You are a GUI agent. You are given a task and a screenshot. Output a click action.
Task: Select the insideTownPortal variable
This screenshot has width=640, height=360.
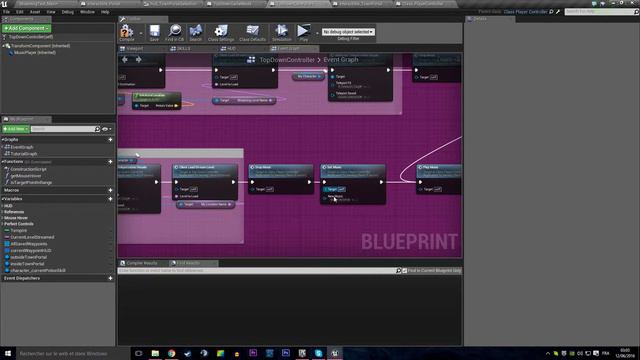pyautogui.click(x=27, y=264)
